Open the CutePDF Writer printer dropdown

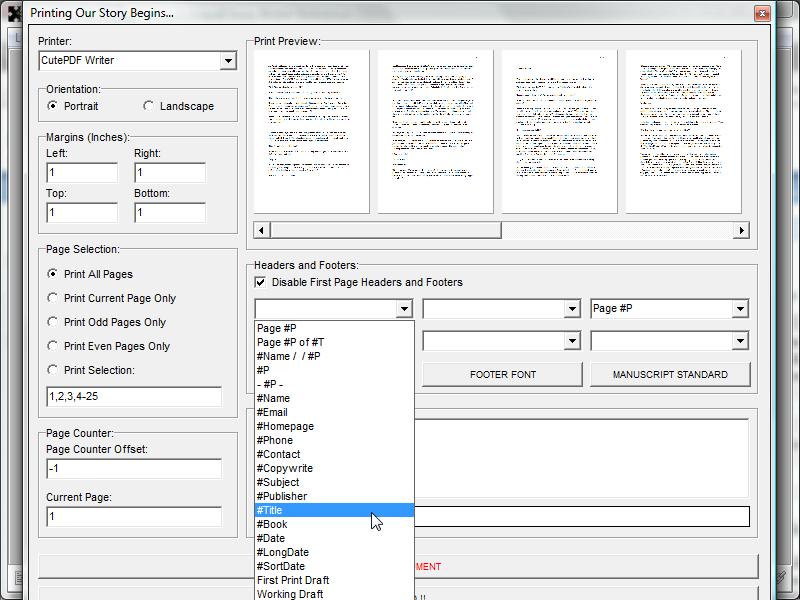tap(227, 61)
